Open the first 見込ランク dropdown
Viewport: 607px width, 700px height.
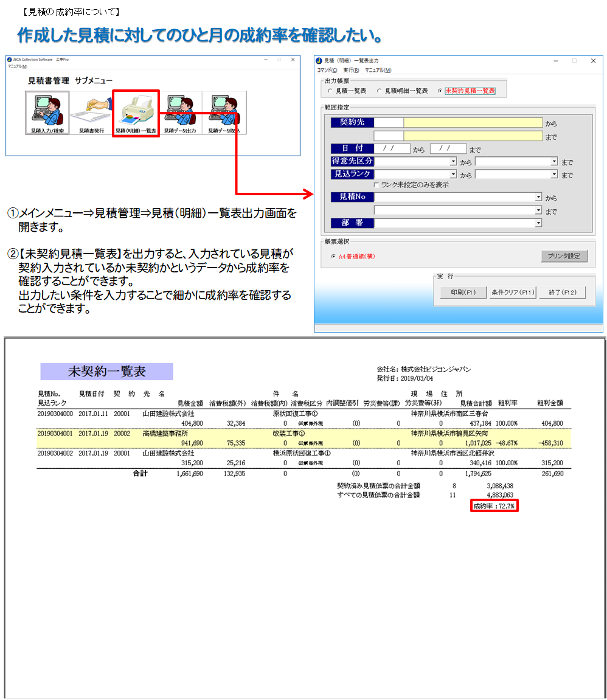click(453, 175)
